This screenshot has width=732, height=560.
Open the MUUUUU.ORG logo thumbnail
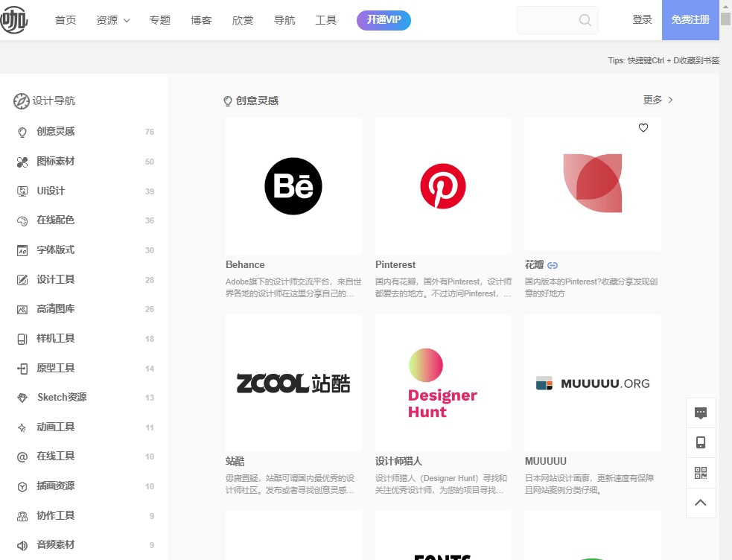pyautogui.click(x=593, y=383)
